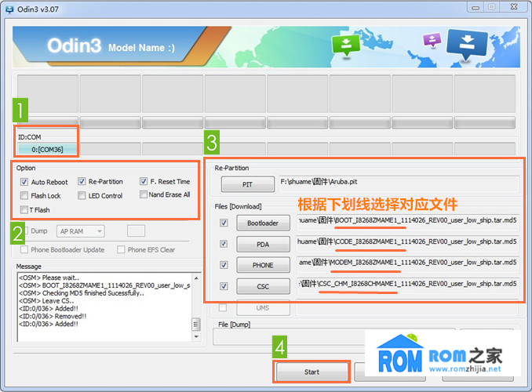The height and width of the screenshot is (392, 532).
Task: Uncheck the CSC file checkbox
Action: 224,286
